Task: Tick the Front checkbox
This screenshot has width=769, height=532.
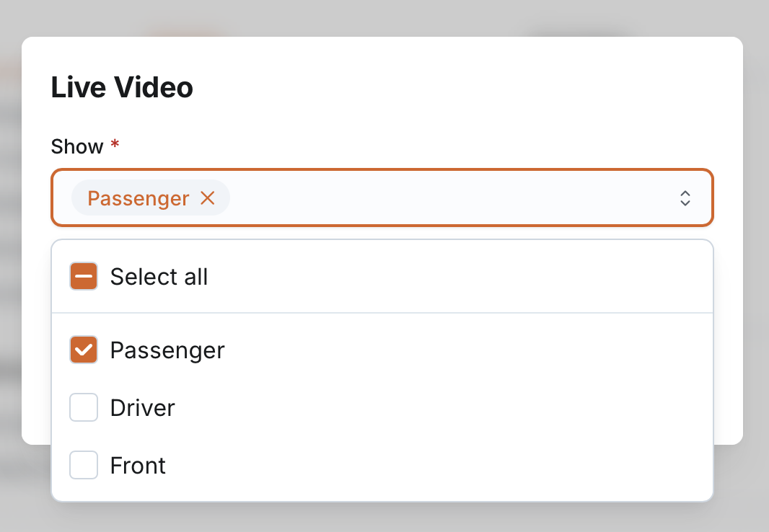Action: point(84,466)
